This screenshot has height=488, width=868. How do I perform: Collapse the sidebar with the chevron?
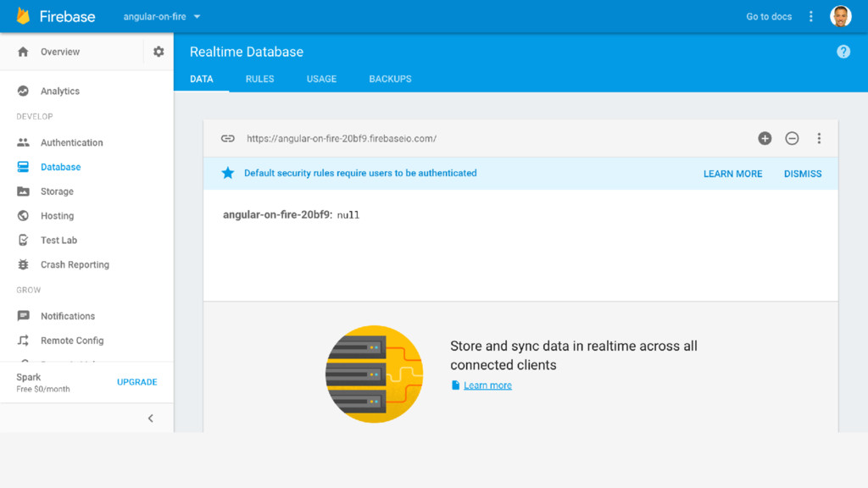click(x=151, y=419)
